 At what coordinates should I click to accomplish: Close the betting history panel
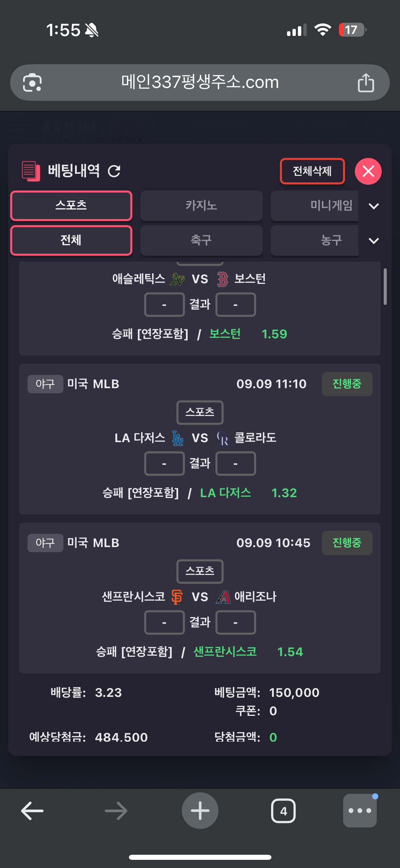tap(368, 171)
